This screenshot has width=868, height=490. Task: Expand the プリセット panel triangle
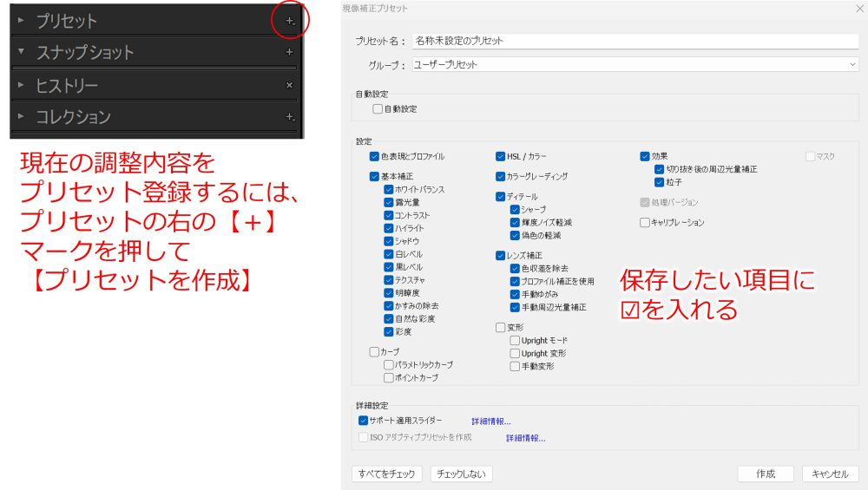point(21,21)
